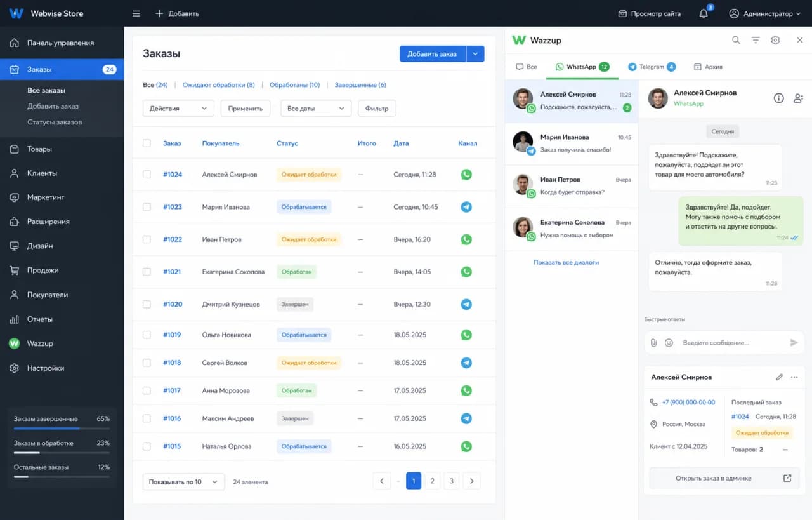Open the Архив tab
Screen dimensions: 812x520
point(708,67)
